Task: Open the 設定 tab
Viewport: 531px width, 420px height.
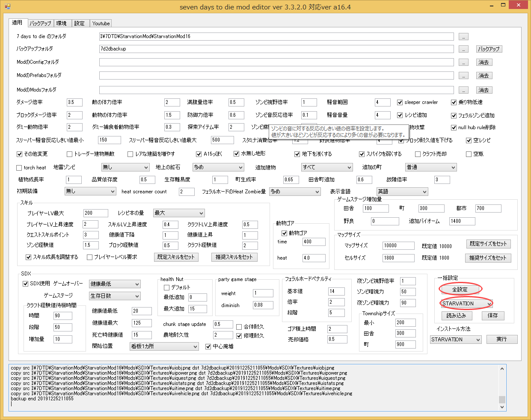Action: pos(80,23)
